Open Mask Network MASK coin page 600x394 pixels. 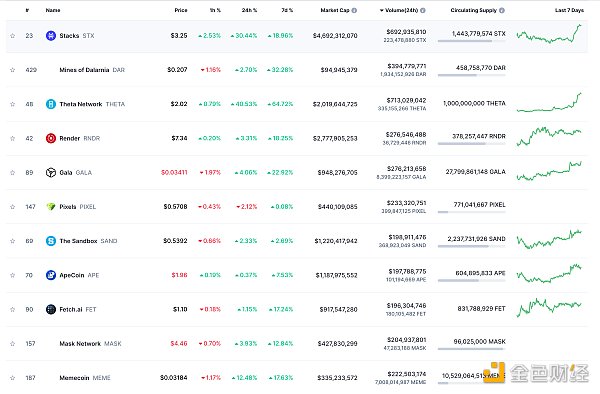[90, 344]
